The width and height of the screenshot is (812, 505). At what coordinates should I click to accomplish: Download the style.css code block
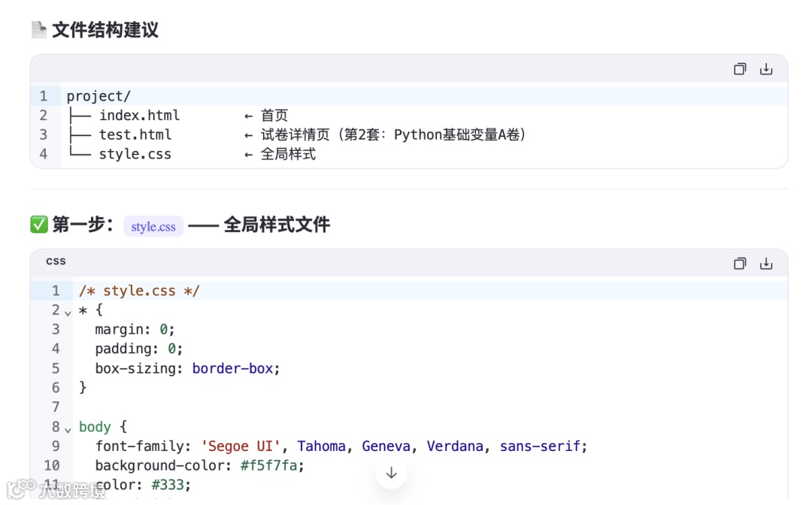766,263
